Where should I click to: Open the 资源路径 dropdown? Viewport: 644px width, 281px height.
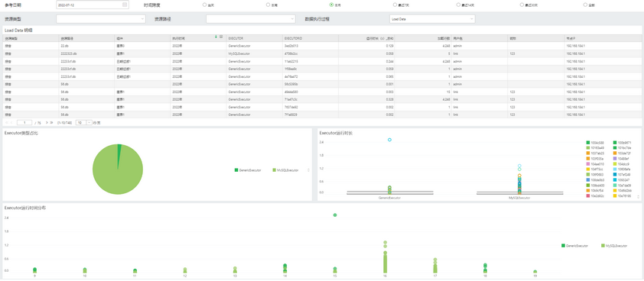click(251, 19)
